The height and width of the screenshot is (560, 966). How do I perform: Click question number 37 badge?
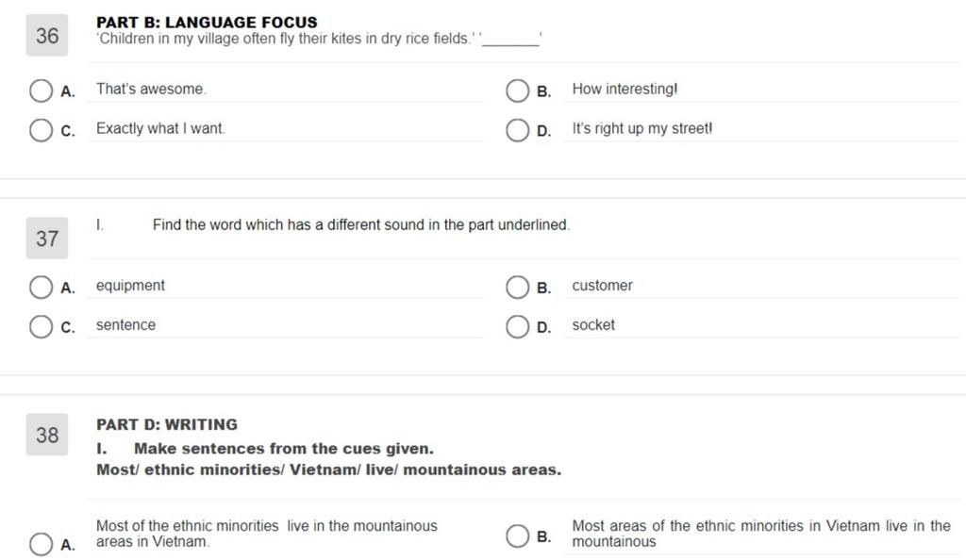pyautogui.click(x=47, y=239)
